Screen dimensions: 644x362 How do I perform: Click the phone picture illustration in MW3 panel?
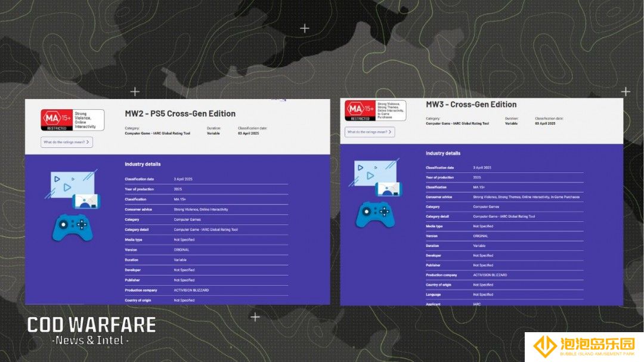pos(388,190)
